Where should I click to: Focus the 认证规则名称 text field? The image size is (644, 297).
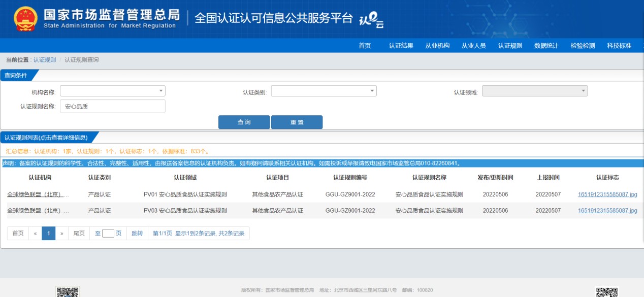pos(113,106)
